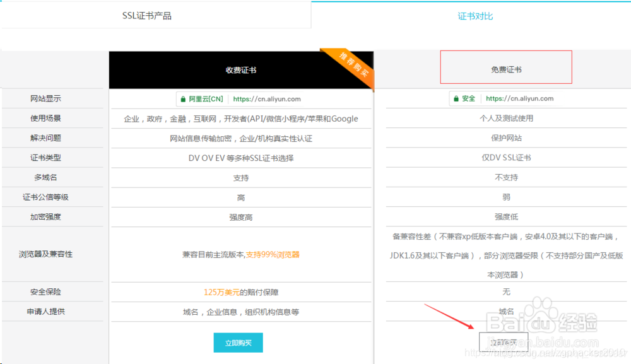
Task: Select the 收费证书 column header
Action: [241, 70]
